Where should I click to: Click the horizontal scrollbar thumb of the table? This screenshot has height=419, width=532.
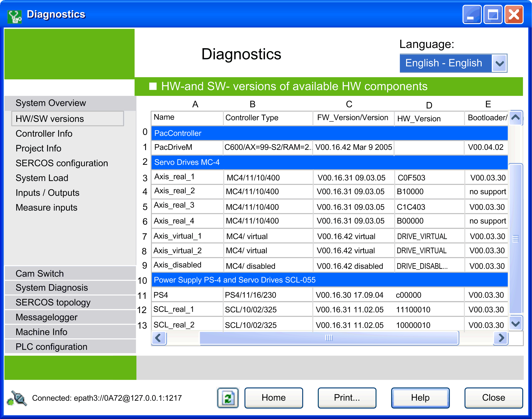(329, 338)
